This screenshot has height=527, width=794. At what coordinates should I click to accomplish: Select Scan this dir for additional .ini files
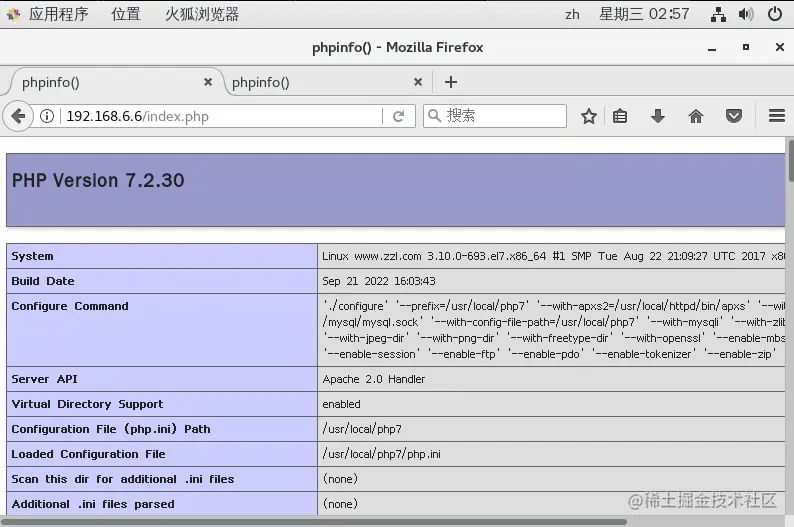pyautogui.click(x=123, y=479)
